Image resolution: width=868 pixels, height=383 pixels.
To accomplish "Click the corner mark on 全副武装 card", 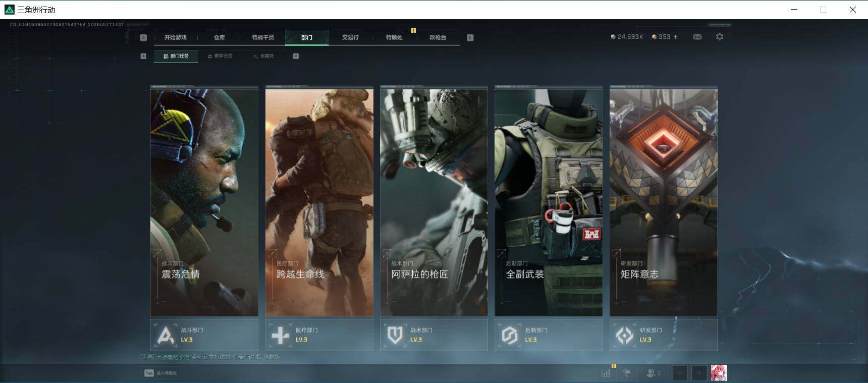I will [502, 253].
